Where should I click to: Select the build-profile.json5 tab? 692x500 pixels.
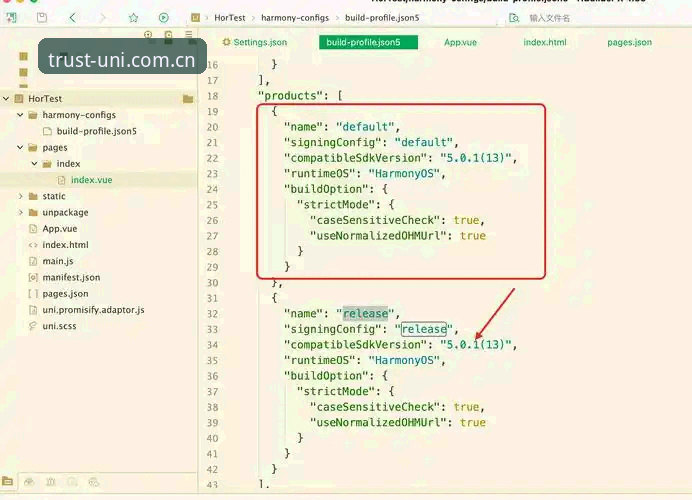click(x=368, y=42)
